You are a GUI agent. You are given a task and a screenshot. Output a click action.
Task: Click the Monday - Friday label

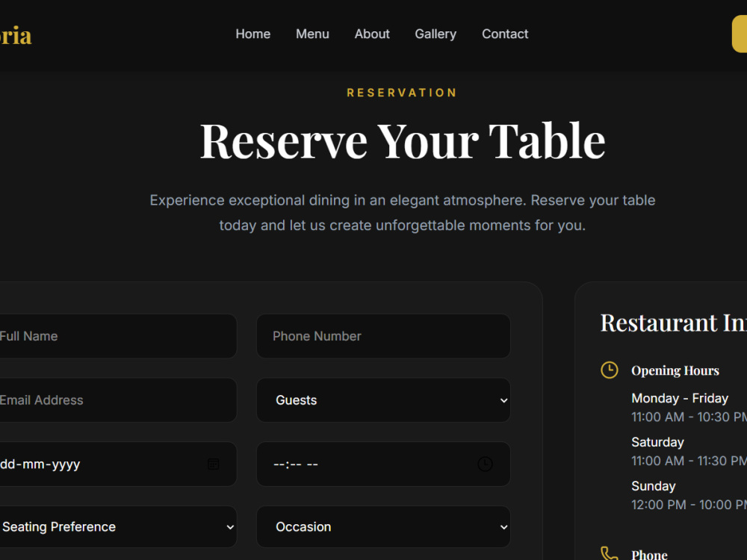(680, 398)
